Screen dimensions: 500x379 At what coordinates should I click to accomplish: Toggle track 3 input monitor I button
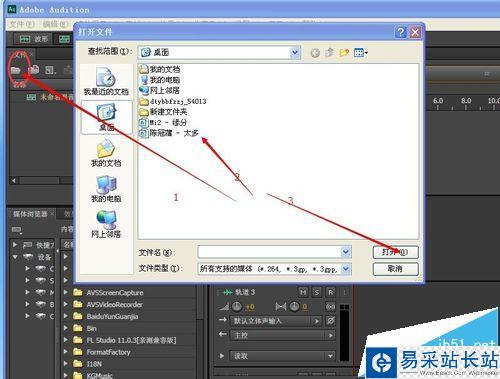pos(344,292)
